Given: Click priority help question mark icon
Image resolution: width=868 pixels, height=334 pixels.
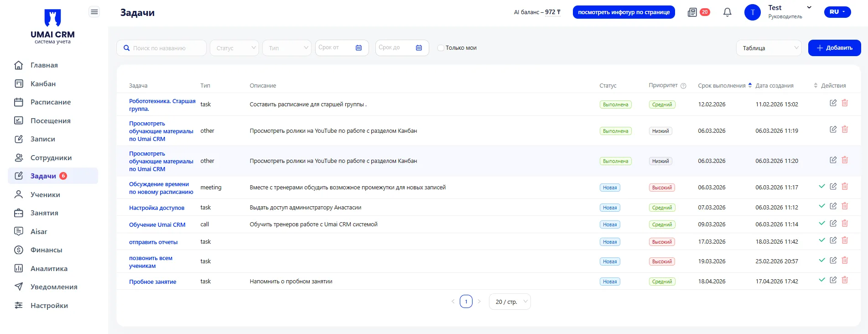Looking at the screenshot, I should point(683,86).
